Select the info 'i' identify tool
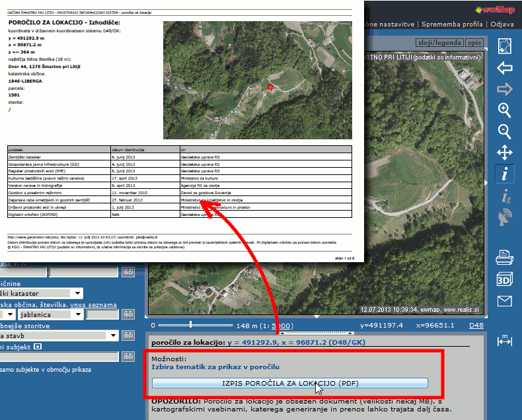This screenshot has height=420, width=522. pyautogui.click(x=504, y=174)
